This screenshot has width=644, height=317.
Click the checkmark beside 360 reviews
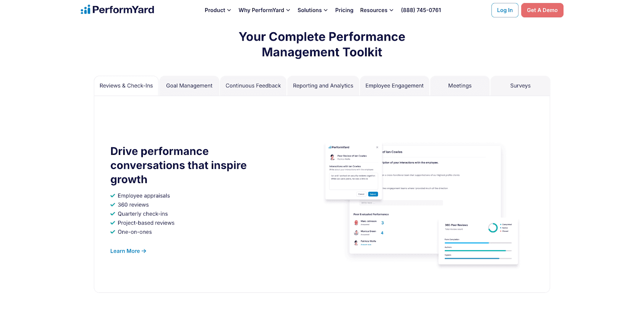(113, 205)
